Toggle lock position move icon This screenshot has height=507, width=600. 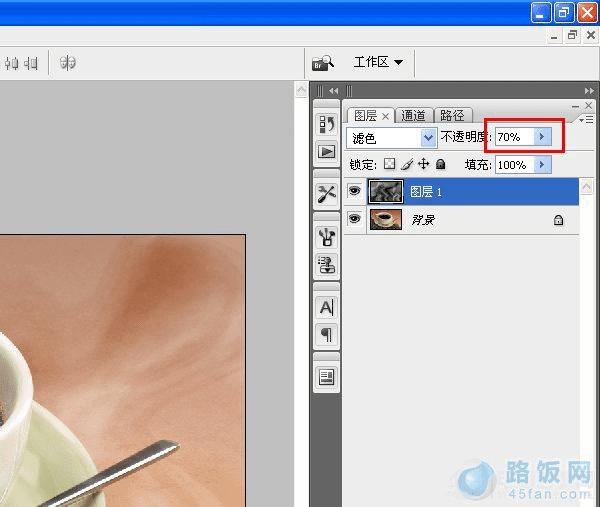click(x=424, y=164)
